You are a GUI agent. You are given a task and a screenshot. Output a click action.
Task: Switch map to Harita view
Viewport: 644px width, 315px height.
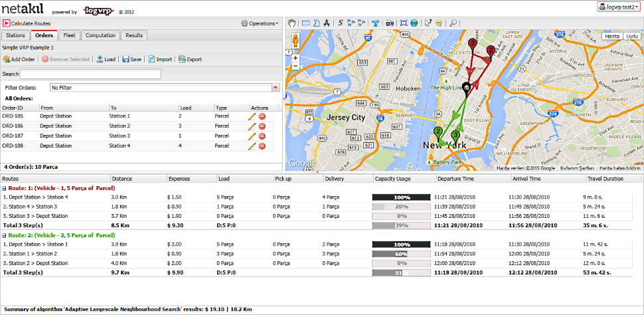click(612, 36)
